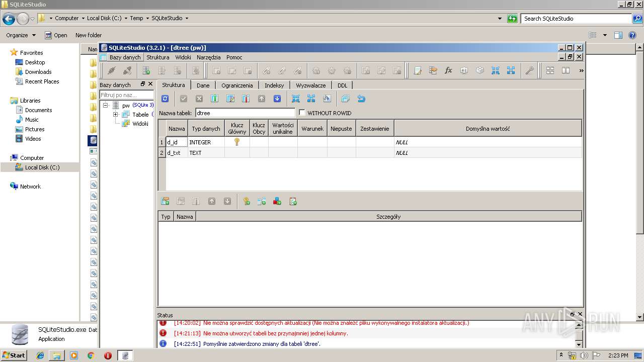Click the Search SQLiteStudio box in Explorer
The image size is (644, 362).
coord(577,19)
